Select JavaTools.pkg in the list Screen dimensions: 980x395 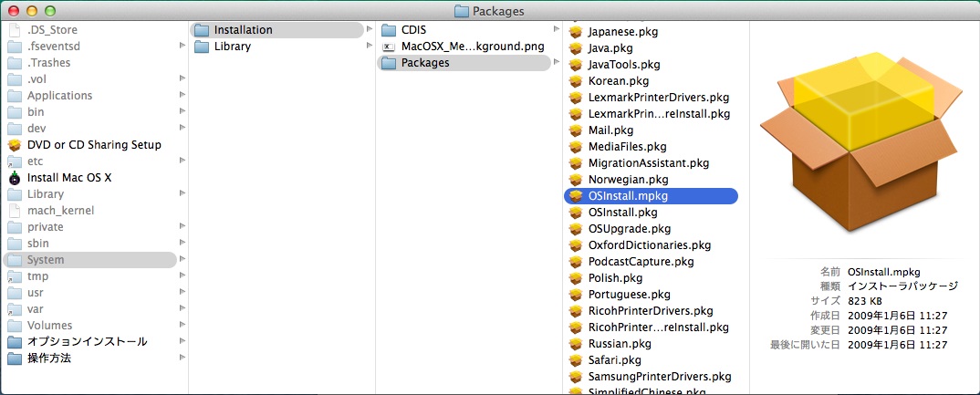coord(624,65)
